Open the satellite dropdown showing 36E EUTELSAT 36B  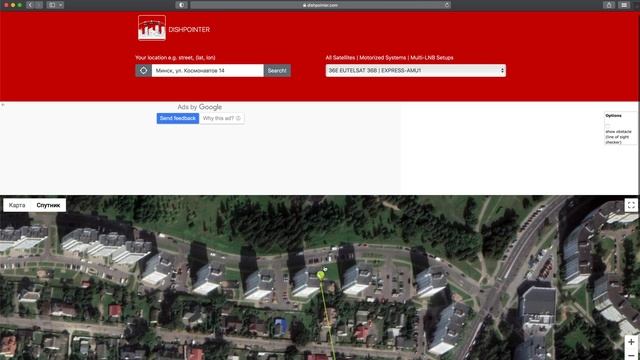(416, 71)
